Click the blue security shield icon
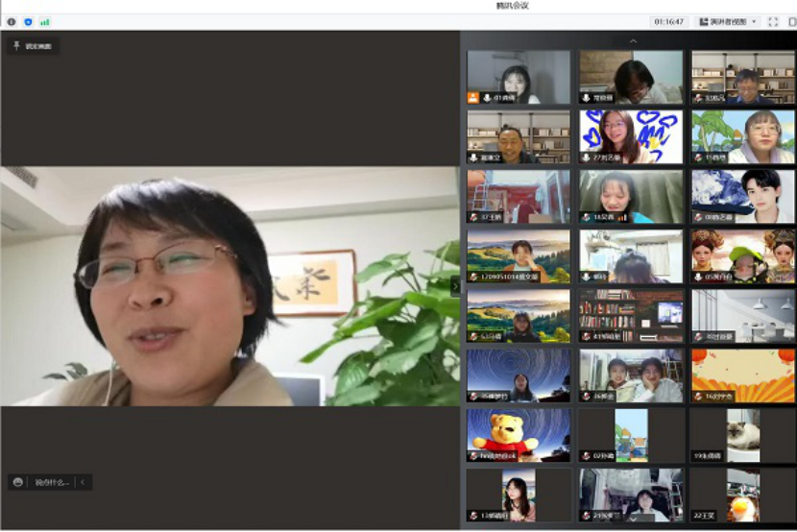This screenshot has width=797, height=532. [28, 21]
